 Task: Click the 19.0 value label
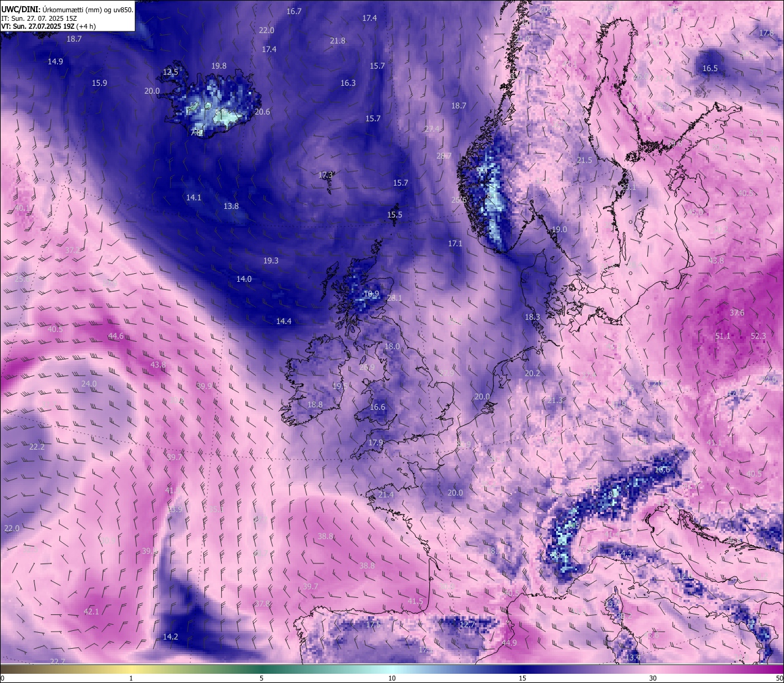tap(559, 229)
